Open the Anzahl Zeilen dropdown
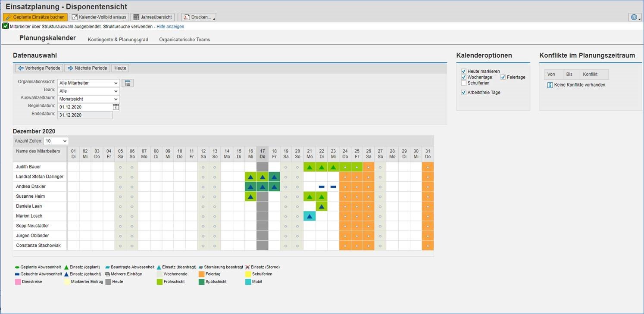Viewport: 644px width, 314px height. tap(56, 141)
